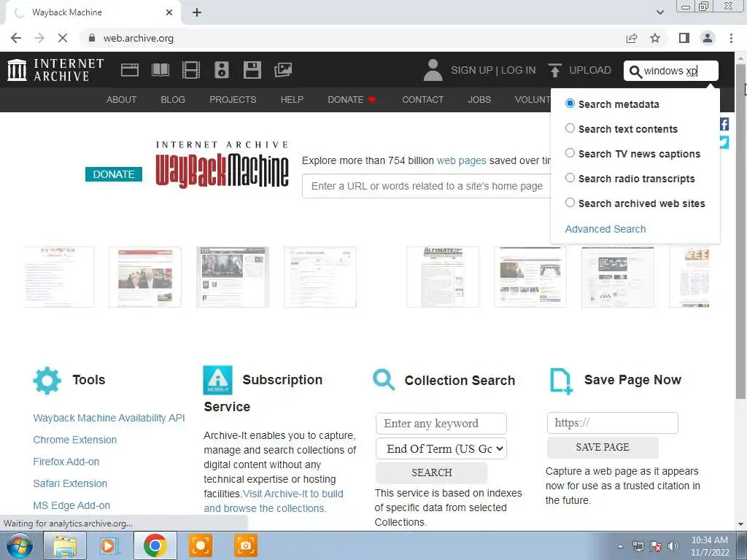Open Windows Explorer from taskbar
The image size is (747, 560).
pos(65,545)
